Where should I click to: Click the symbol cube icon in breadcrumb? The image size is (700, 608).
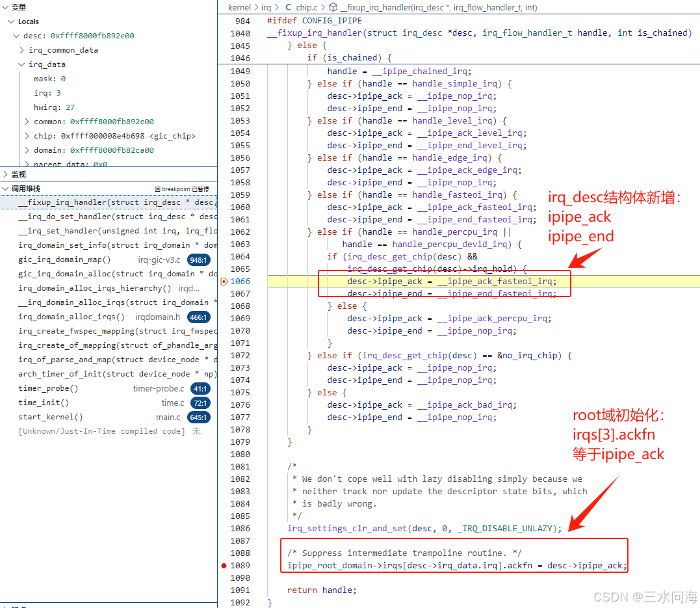[x=333, y=8]
